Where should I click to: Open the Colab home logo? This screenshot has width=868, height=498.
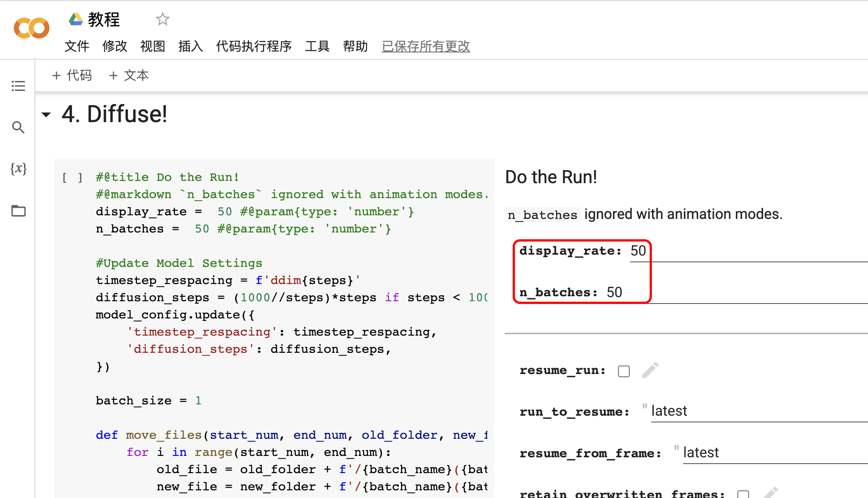point(31,28)
